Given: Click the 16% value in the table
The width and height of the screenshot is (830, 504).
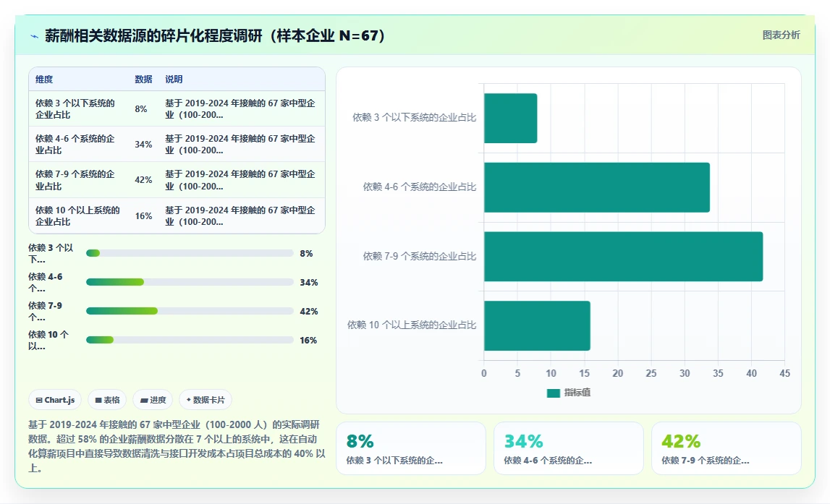Looking at the screenshot, I should (x=143, y=215).
